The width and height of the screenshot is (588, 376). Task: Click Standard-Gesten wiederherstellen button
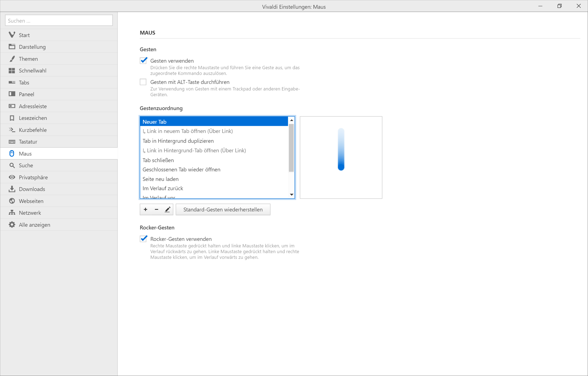[223, 210]
